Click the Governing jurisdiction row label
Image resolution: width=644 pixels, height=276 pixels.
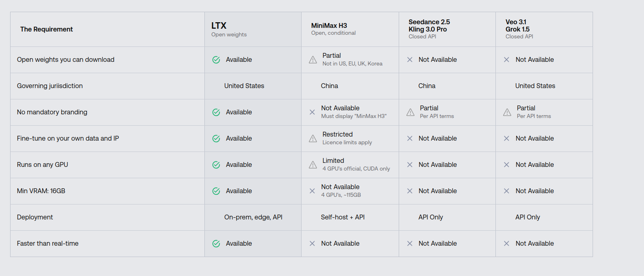50,86
